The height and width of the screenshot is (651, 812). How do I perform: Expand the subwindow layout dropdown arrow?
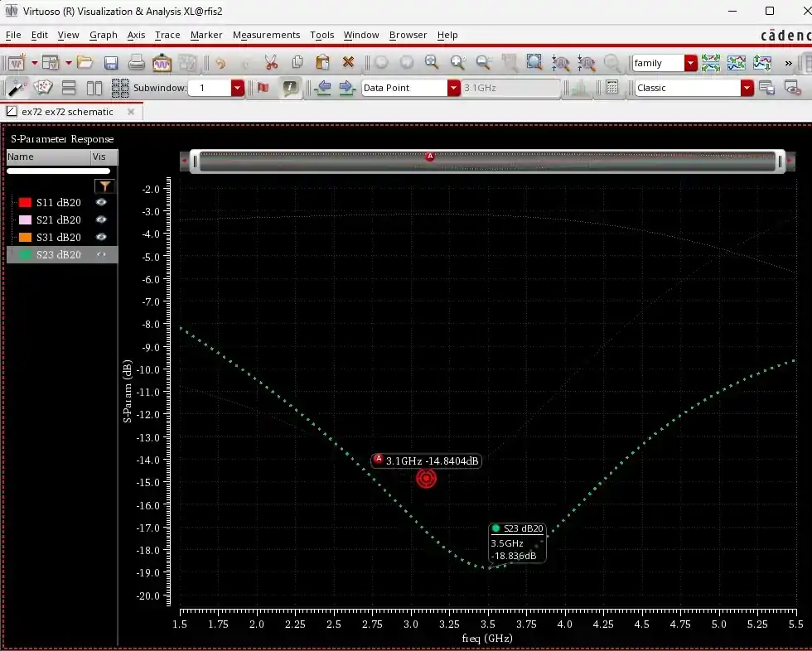pos(68,63)
